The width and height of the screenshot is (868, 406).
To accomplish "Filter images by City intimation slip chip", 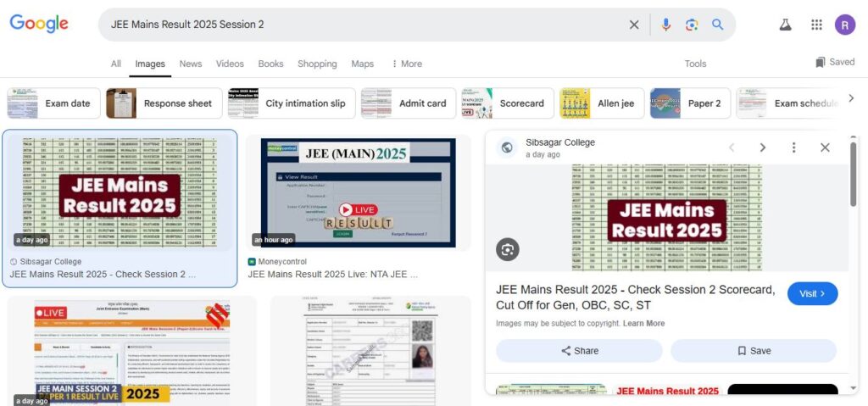I will [x=292, y=103].
